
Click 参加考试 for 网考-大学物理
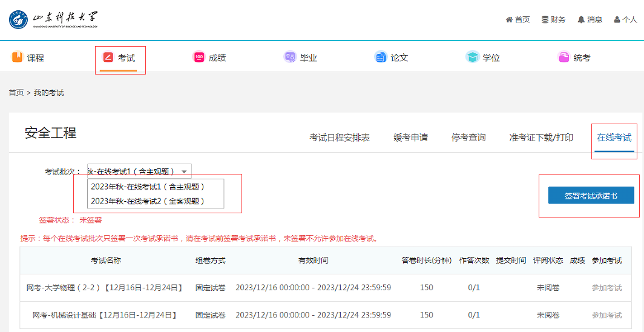click(606, 288)
